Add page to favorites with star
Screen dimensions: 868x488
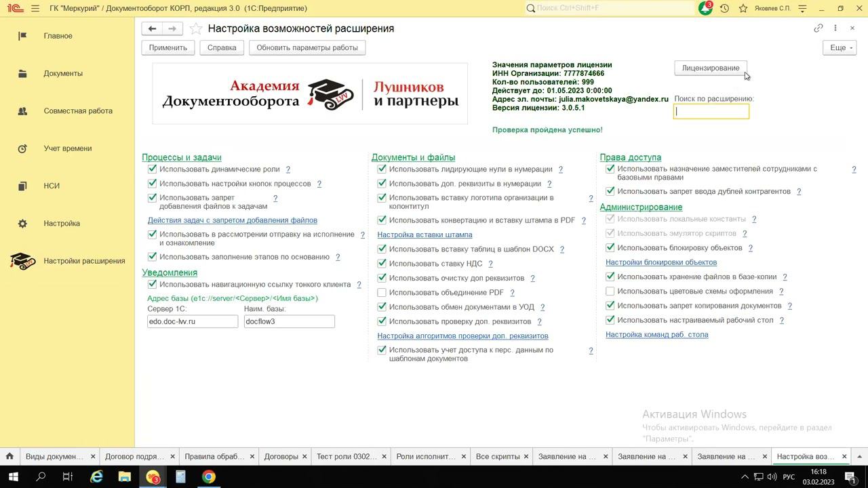pyautogui.click(x=196, y=28)
